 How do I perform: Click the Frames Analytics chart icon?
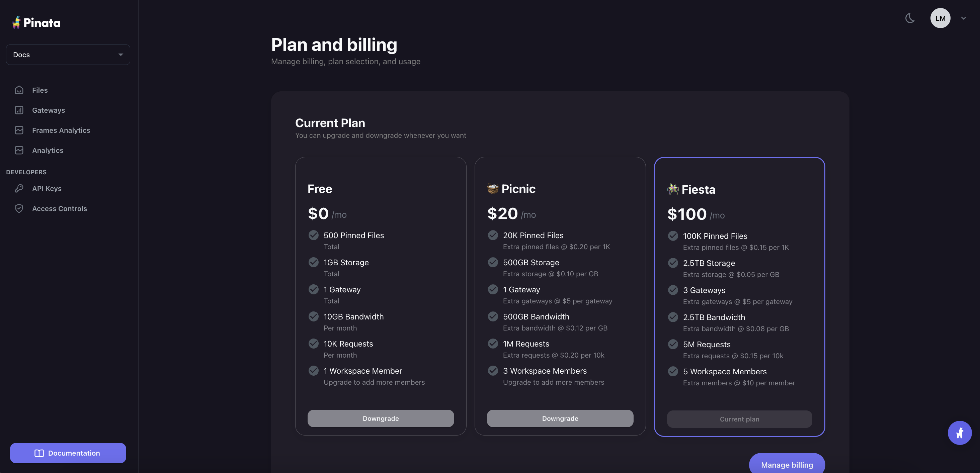coord(19,130)
